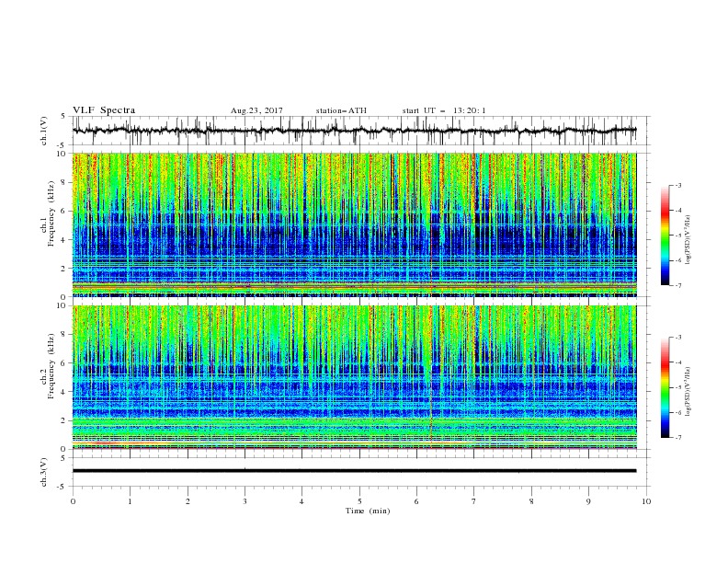728x563 pixels.
Task: Click the ch.1 Frequency (kHz) axis label
Action: click(x=48, y=224)
